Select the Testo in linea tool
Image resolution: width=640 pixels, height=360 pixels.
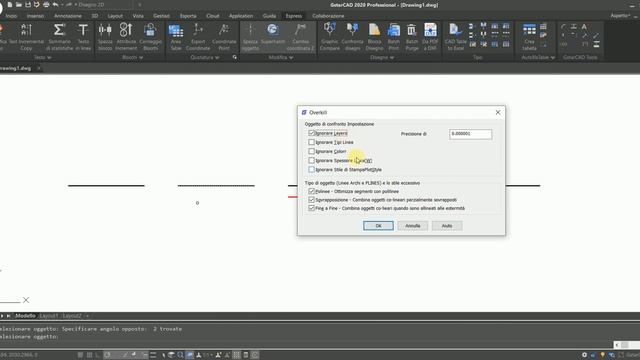[83, 37]
